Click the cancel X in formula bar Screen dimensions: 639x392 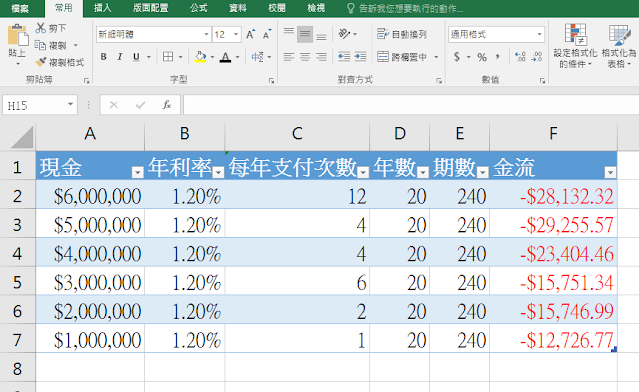114,105
